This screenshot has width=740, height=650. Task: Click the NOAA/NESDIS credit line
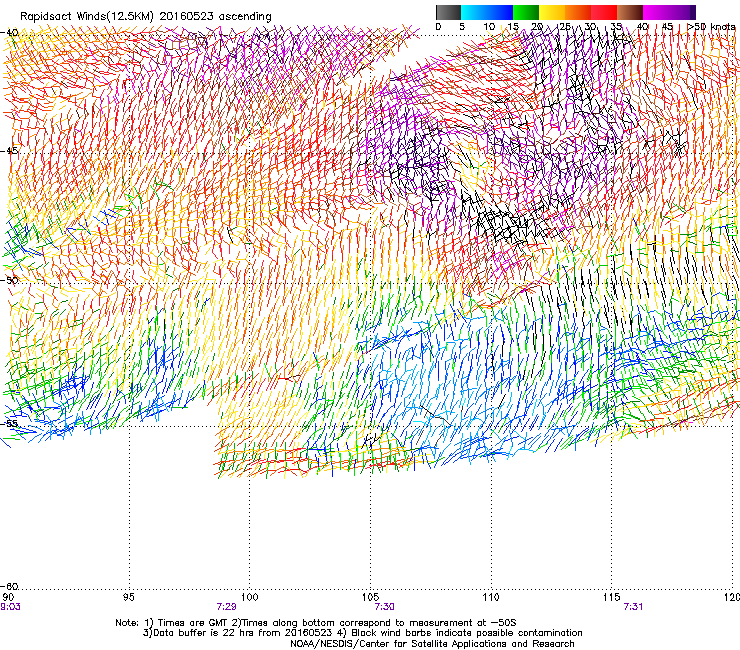pos(432,644)
